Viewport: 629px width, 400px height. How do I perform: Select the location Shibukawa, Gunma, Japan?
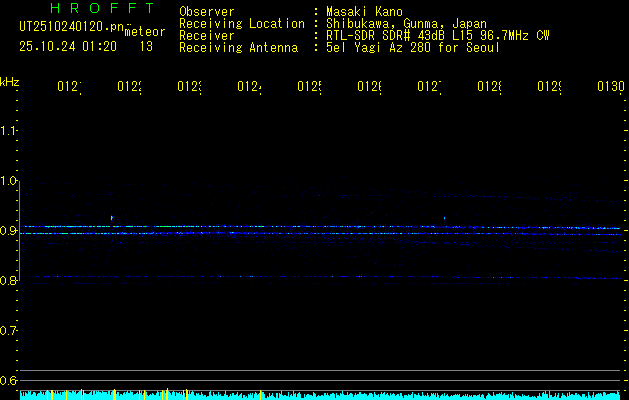(x=406, y=24)
